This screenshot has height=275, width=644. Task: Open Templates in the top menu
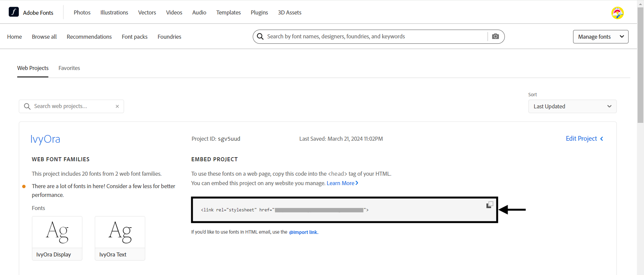click(229, 12)
